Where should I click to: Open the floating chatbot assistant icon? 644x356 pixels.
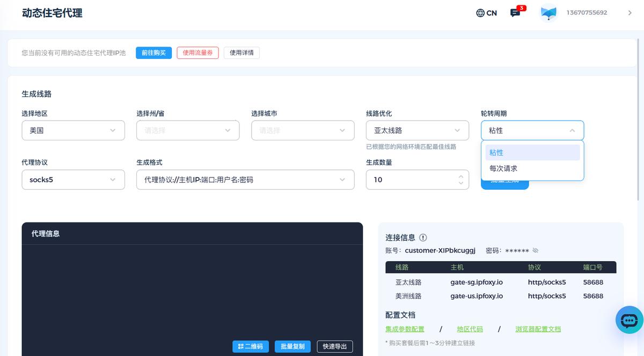tap(628, 320)
